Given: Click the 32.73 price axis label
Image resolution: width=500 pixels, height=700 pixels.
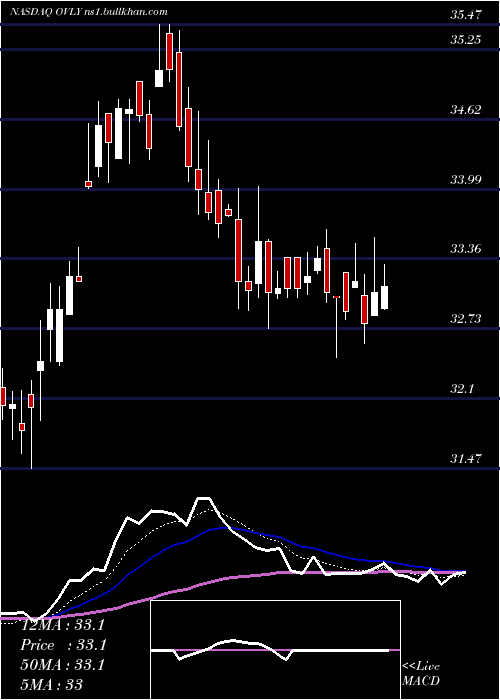Looking at the screenshot, I should 466,319.
